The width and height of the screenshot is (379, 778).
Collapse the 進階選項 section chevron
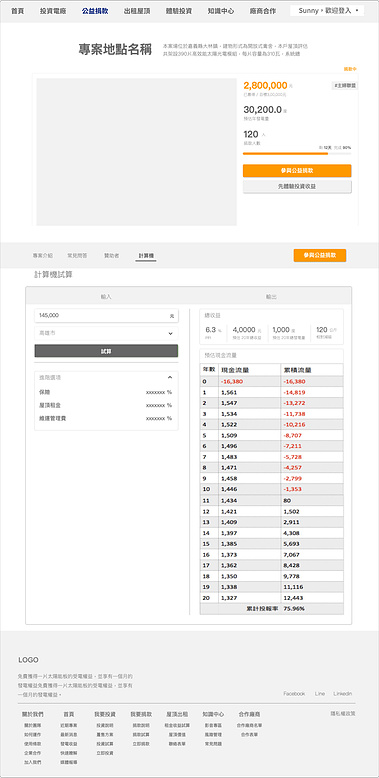(x=170, y=378)
